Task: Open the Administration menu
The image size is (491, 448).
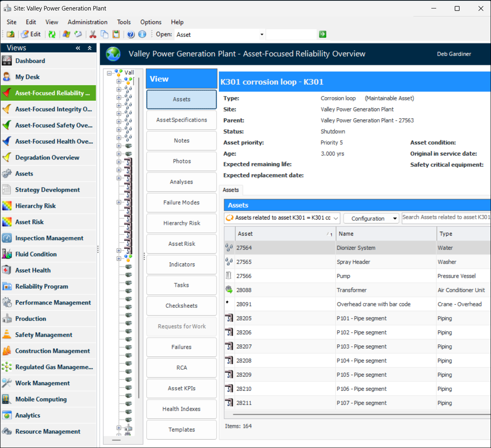Action: coord(87,22)
